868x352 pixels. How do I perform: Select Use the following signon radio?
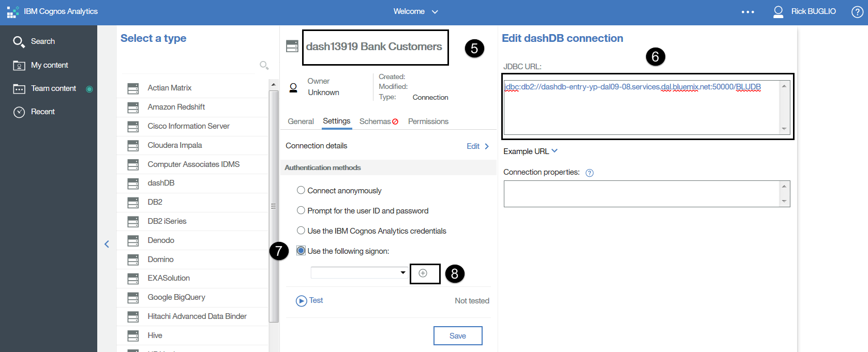coord(301,251)
